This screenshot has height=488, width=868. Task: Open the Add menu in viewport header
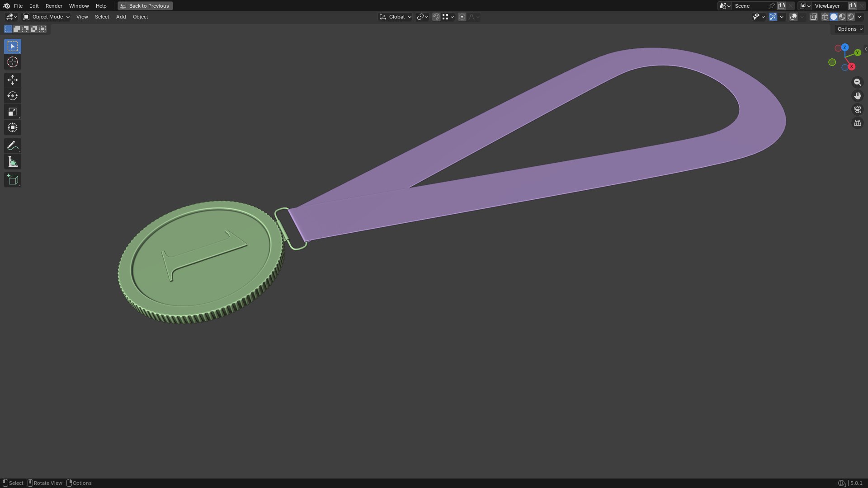pos(121,17)
